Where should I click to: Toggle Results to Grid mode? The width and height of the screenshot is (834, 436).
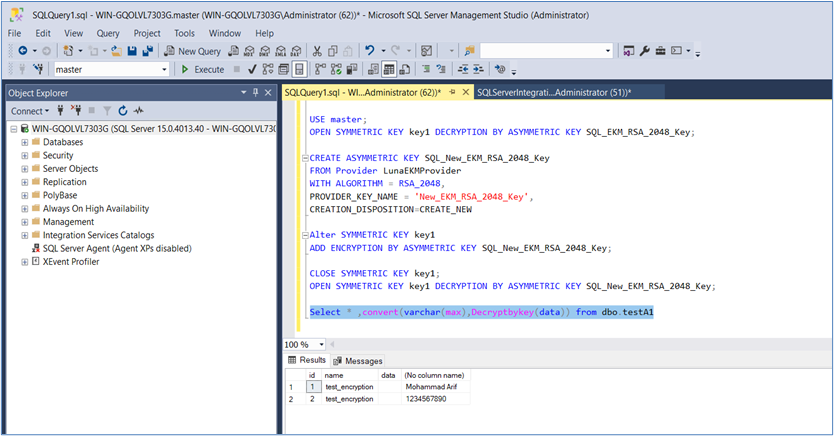389,69
